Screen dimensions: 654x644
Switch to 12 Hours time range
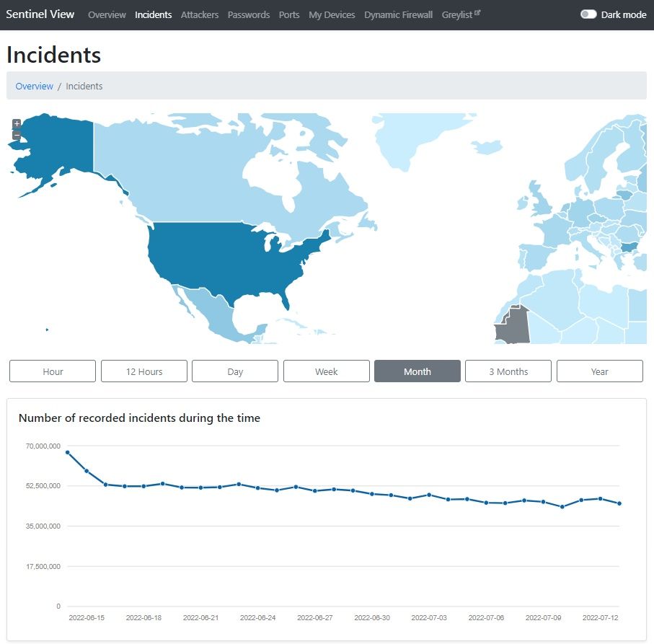[144, 371]
